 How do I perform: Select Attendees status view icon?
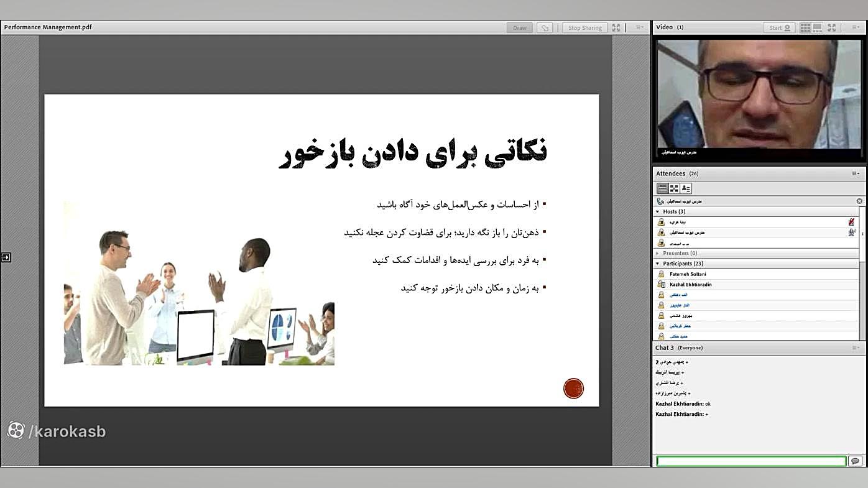tap(686, 188)
